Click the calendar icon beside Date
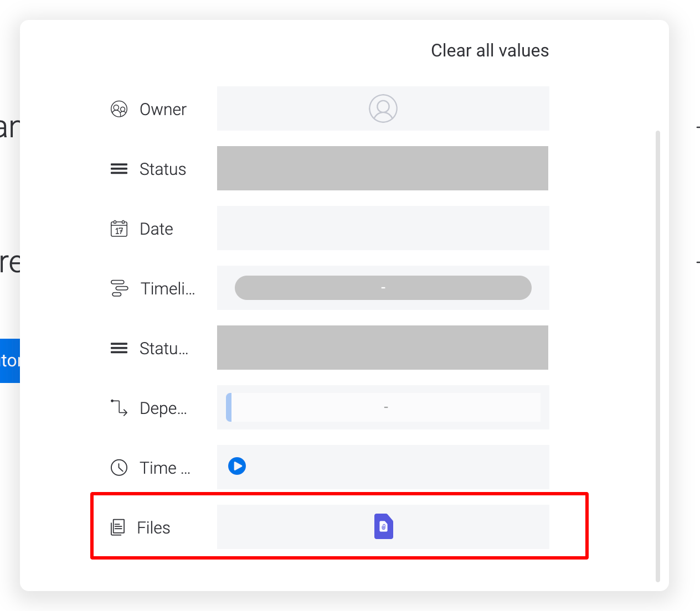The height and width of the screenshot is (611, 700). (119, 228)
